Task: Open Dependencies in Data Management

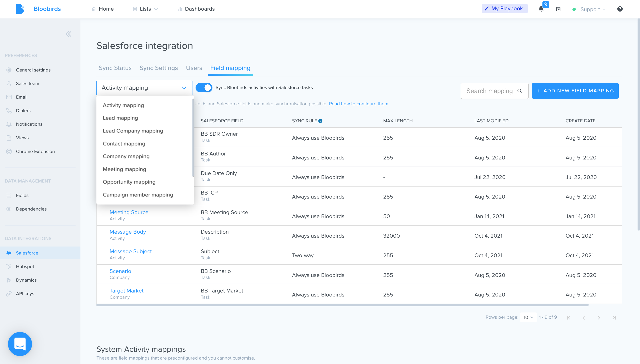Action: pyautogui.click(x=31, y=209)
